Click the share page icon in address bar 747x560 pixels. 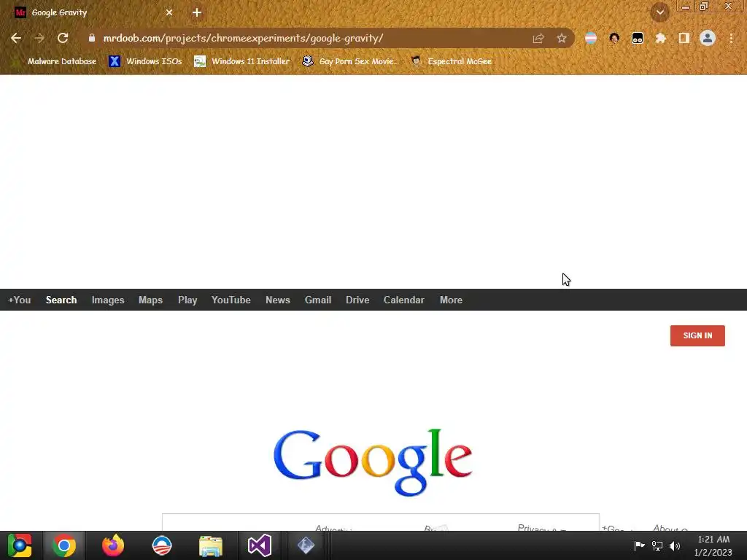pyautogui.click(x=538, y=39)
